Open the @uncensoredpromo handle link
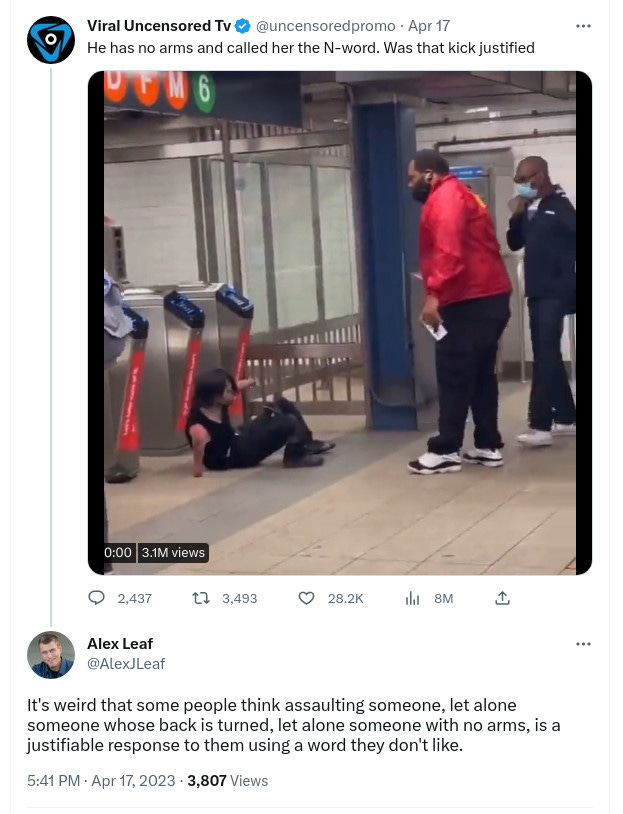623x814 pixels. point(326,25)
